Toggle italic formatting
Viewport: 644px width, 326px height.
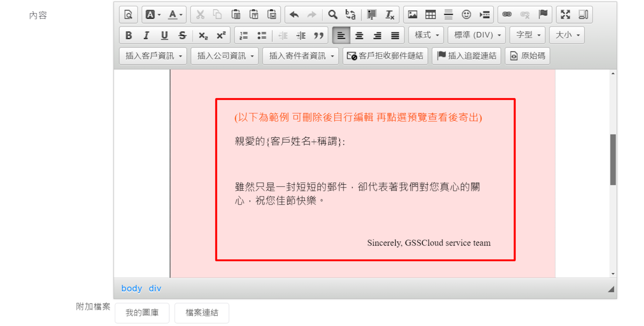point(147,35)
